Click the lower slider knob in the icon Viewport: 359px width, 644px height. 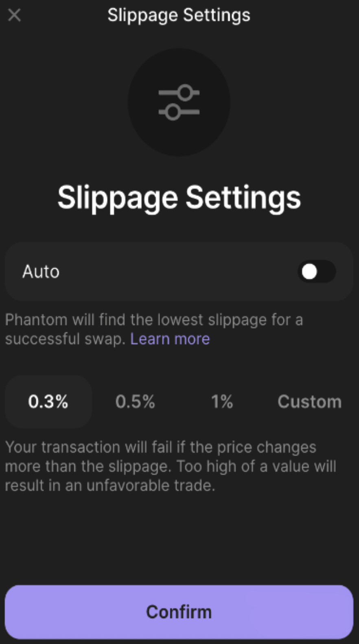173,112
